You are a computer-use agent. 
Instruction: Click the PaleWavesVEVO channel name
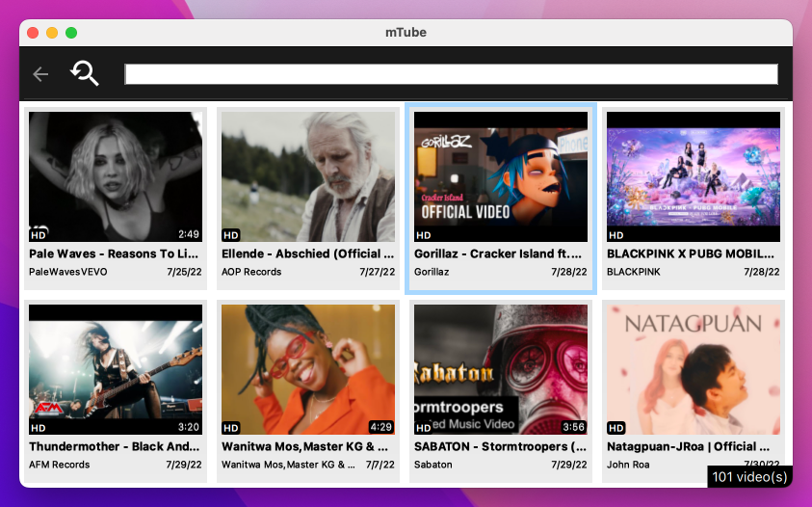67,272
